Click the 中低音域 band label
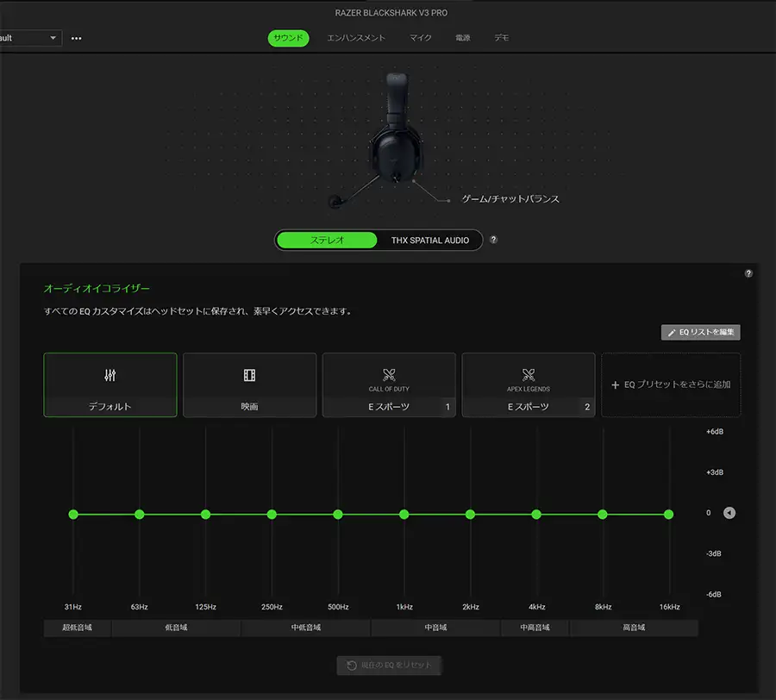This screenshot has height=700, width=776. (306, 628)
